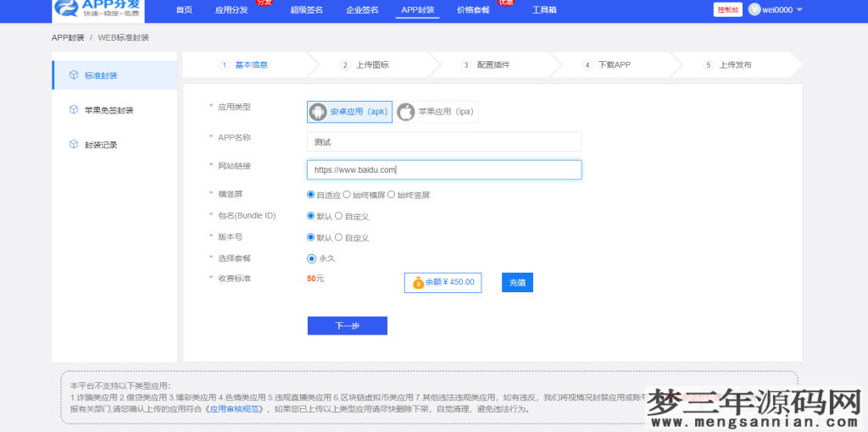The image size is (868, 432).
Task: Click the 下一步 button
Action: click(x=347, y=326)
